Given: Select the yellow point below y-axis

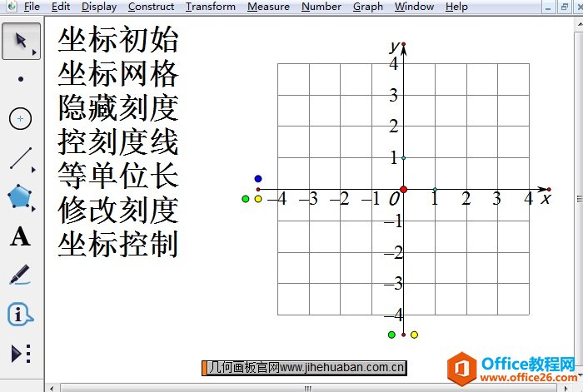Looking at the screenshot, I should coord(414,335).
